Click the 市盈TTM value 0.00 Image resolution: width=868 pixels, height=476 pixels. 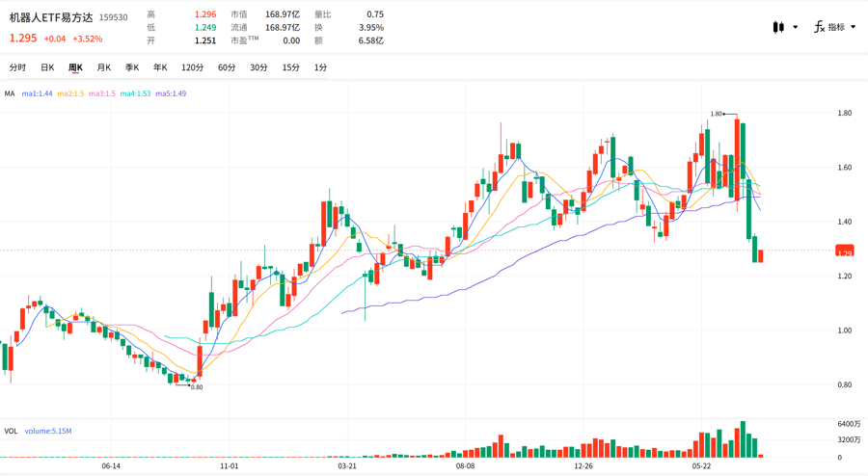coord(291,40)
